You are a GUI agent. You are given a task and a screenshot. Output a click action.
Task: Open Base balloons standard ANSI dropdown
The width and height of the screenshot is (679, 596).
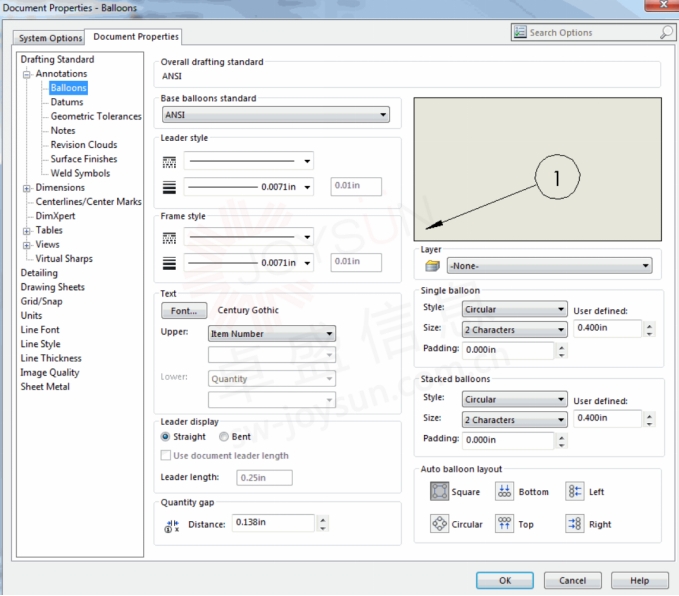click(276, 115)
